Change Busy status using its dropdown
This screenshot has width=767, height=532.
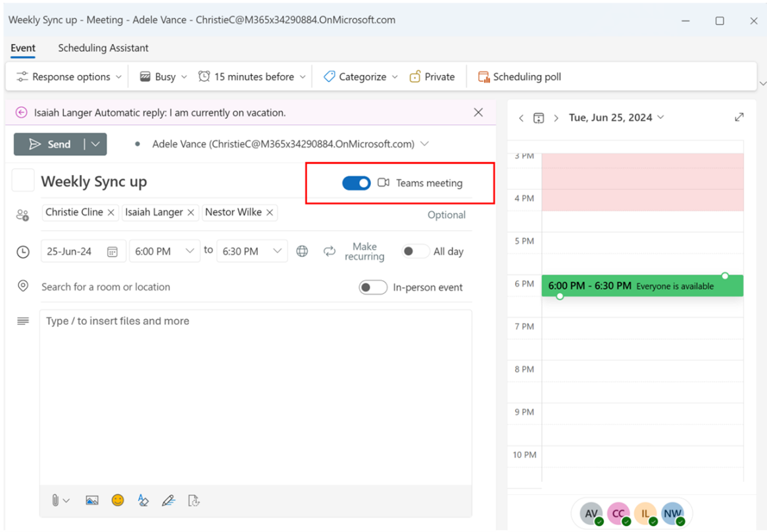pyautogui.click(x=162, y=76)
